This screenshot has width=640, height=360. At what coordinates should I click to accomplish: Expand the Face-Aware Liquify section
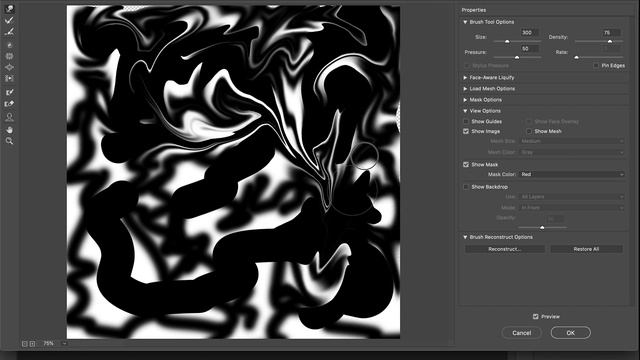(465, 78)
